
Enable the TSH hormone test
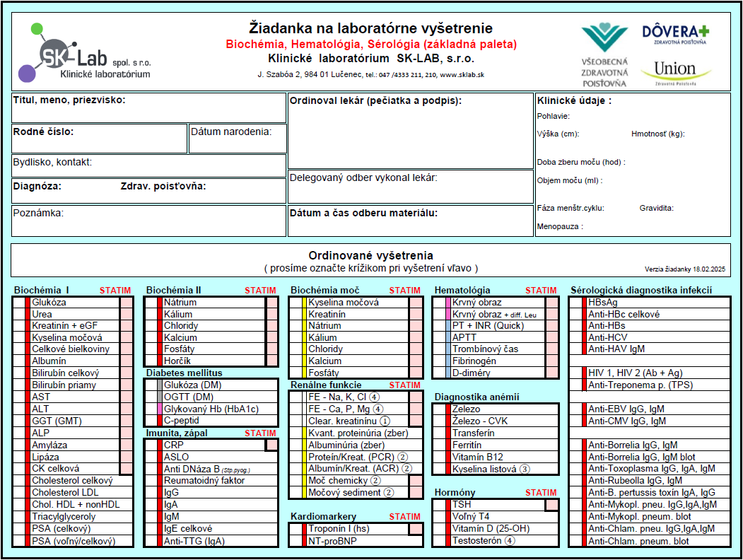pyautogui.click(x=438, y=503)
